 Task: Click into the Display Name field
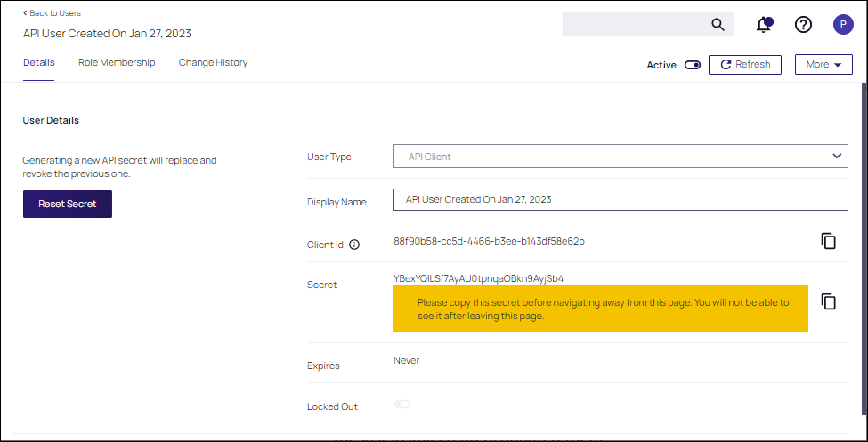pyautogui.click(x=621, y=199)
